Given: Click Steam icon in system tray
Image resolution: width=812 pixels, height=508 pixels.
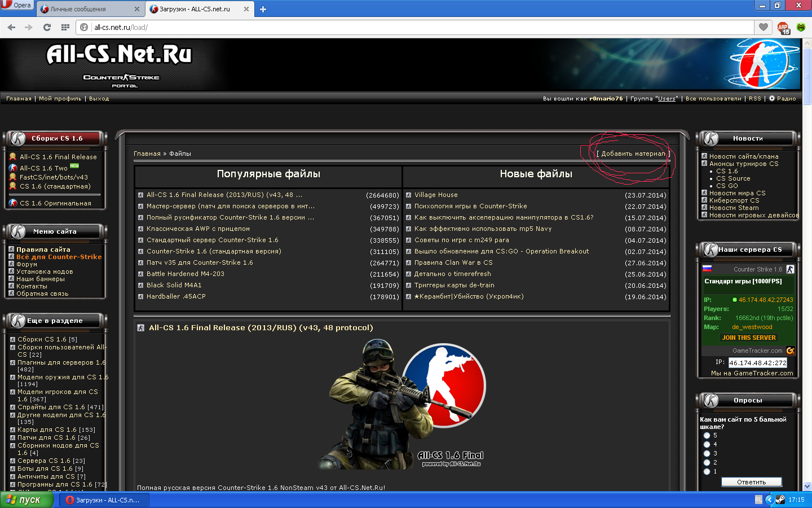Looking at the screenshot, I should 780,500.
